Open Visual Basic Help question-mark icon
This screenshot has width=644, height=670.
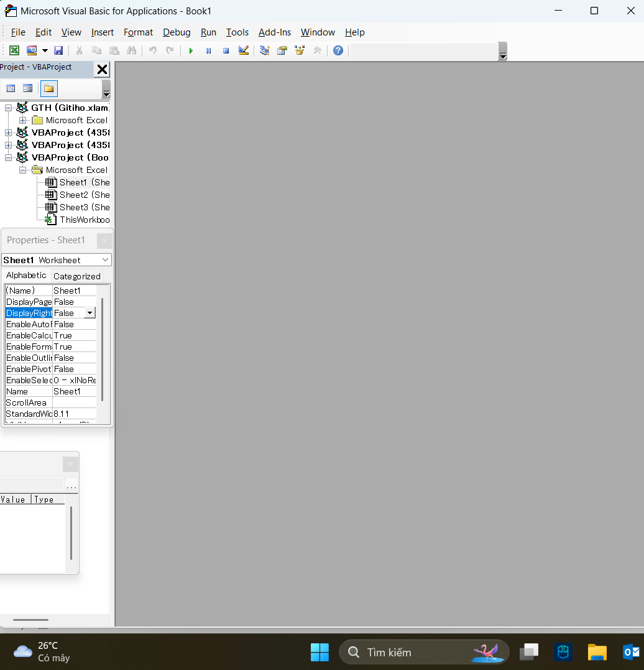click(x=338, y=50)
